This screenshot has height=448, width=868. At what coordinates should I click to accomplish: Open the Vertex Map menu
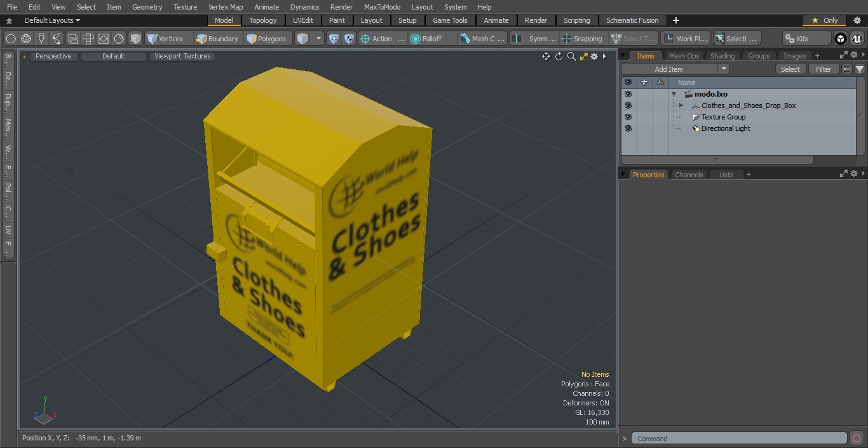[x=226, y=7]
